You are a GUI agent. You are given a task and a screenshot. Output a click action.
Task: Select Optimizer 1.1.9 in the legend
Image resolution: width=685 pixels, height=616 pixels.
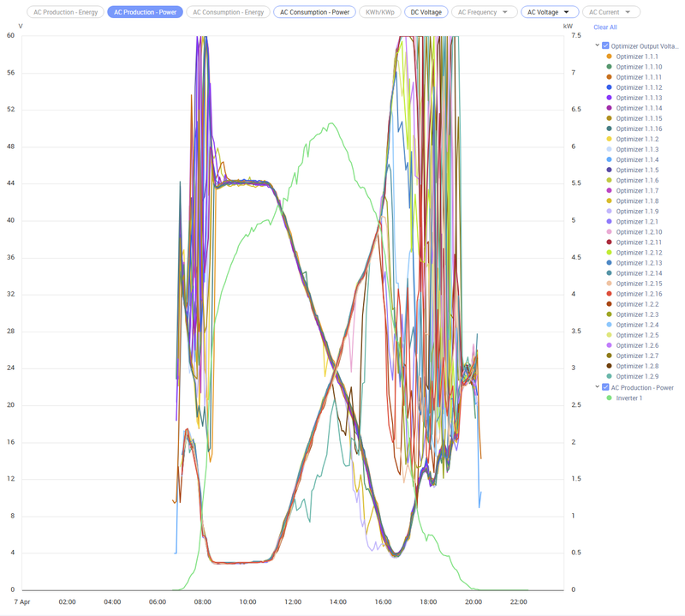[x=637, y=211]
